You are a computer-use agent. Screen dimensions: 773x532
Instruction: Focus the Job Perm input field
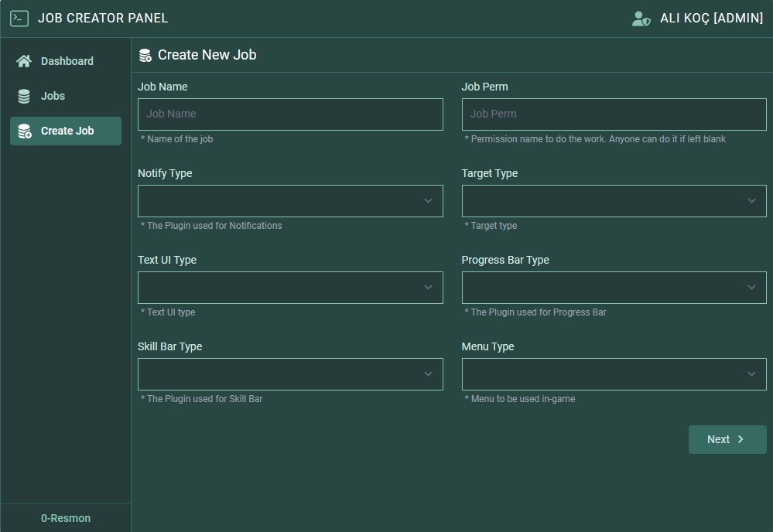614,114
